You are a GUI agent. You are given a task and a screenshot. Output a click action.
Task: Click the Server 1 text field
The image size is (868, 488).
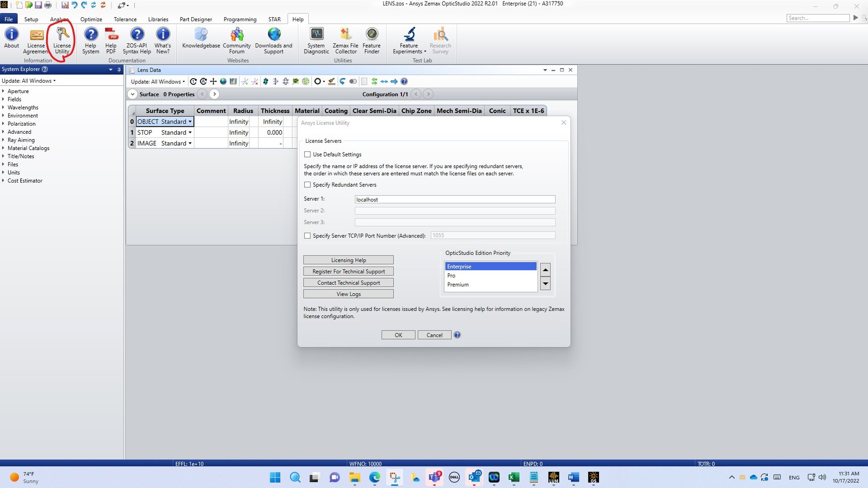click(x=454, y=199)
